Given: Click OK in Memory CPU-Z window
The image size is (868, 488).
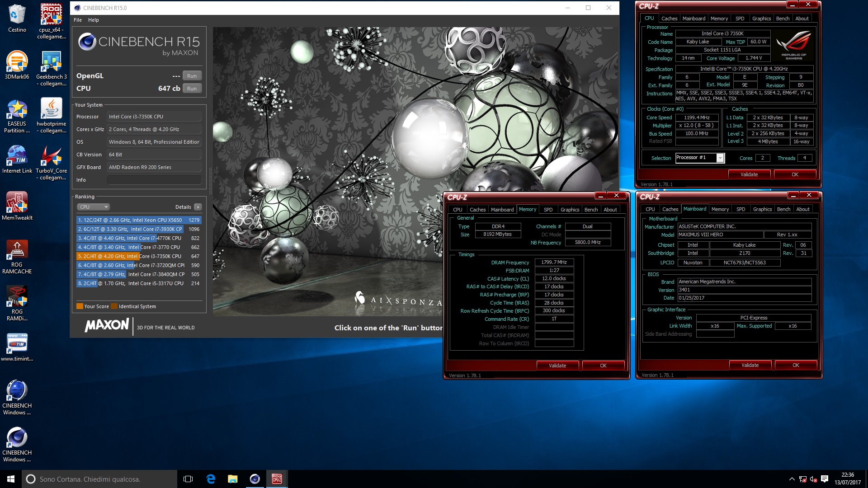Looking at the screenshot, I should [x=603, y=366].
